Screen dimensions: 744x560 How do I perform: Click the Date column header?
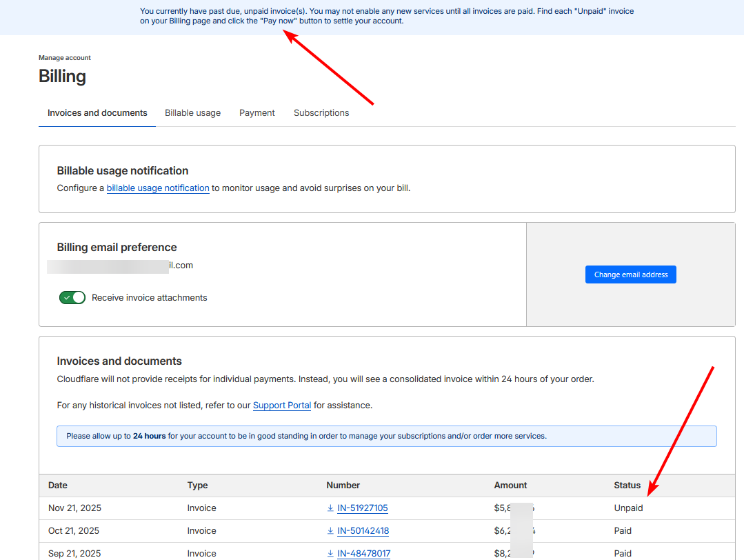[x=58, y=485]
